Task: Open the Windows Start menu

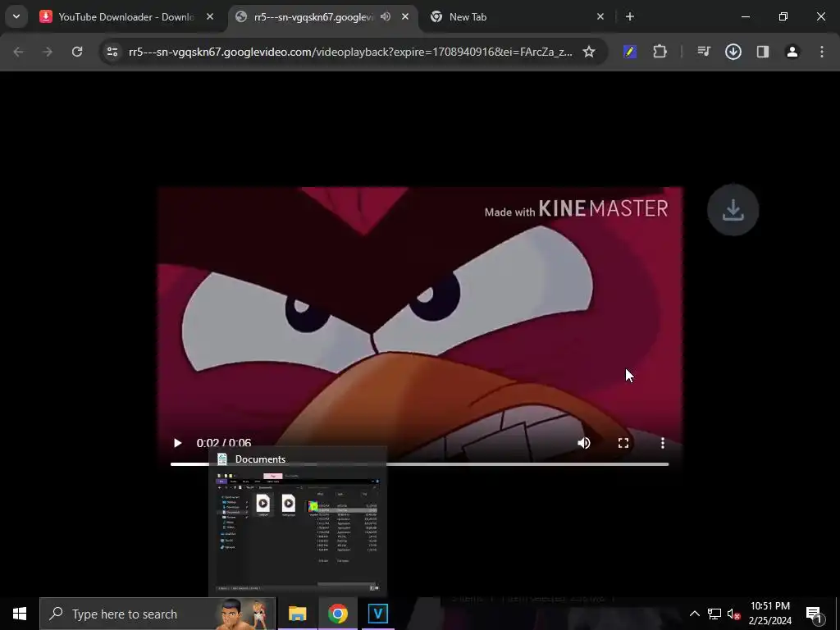Action: click(x=20, y=614)
